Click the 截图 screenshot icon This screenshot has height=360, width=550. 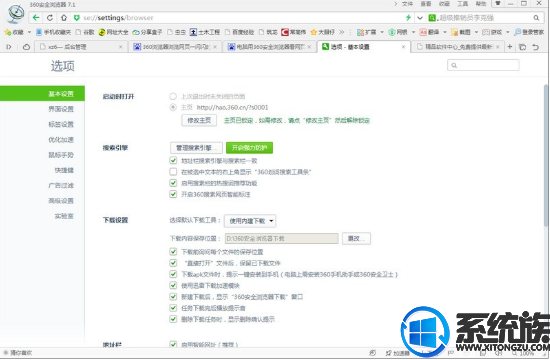[x=455, y=32]
